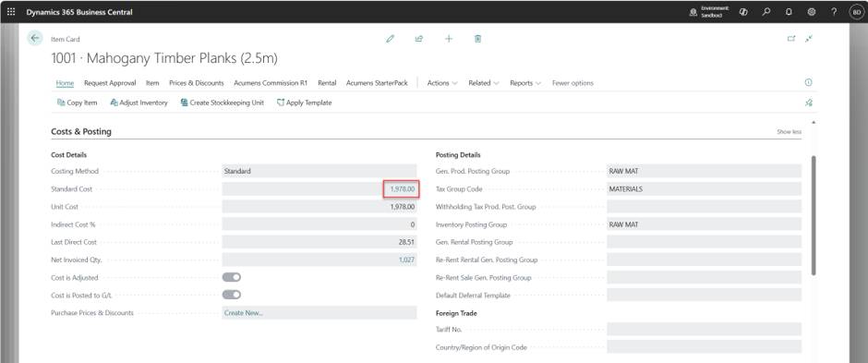Viewport: 868px width, 363px height.
Task: Click Gen. Prod. Posting Group field
Action: point(705,171)
